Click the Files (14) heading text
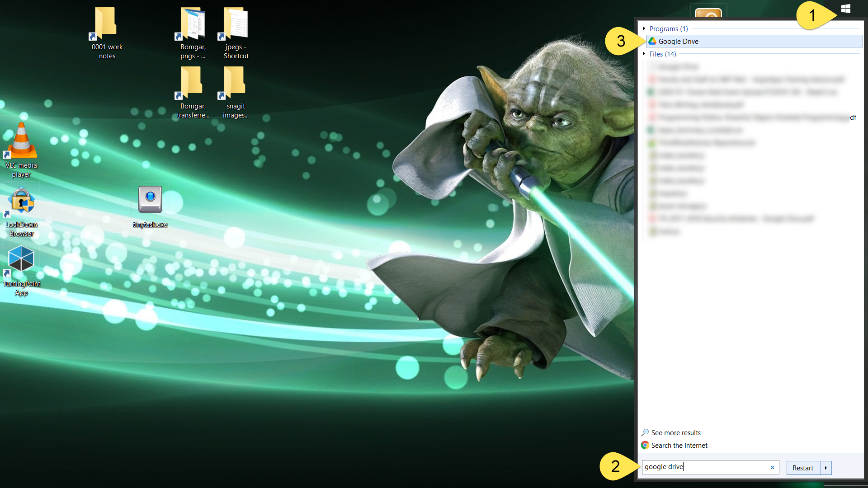868x488 pixels. pos(663,54)
